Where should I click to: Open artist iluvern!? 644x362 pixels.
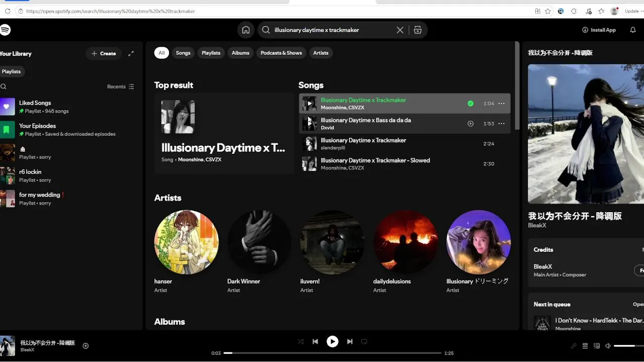(333, 242)
